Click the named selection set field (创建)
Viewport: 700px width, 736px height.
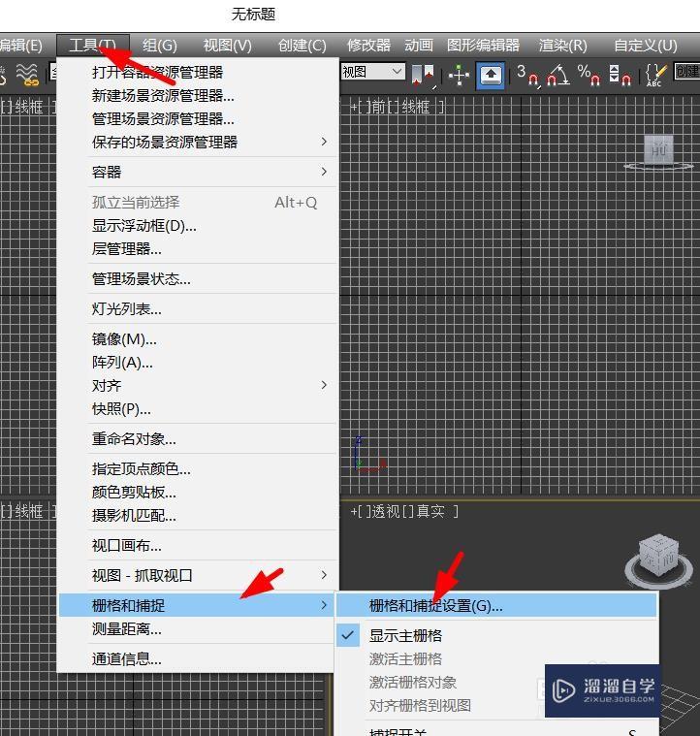tap(686, 72)
